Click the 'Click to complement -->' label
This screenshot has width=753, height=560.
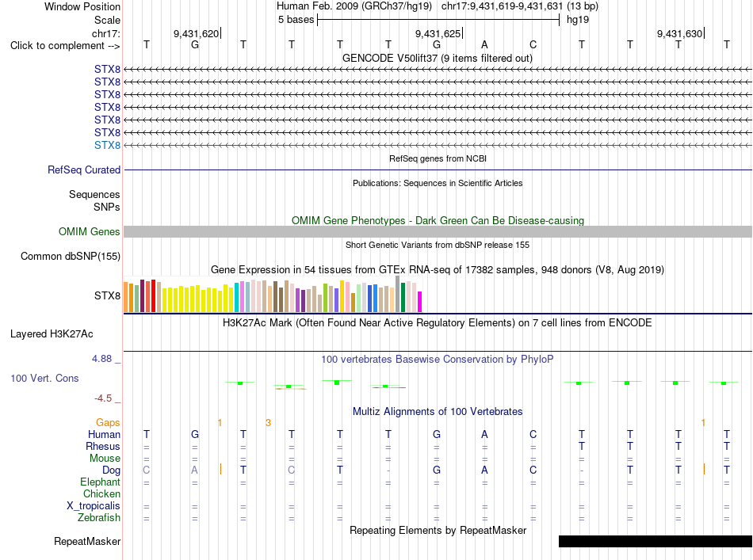pyautogui.click(x=65, y=46)
